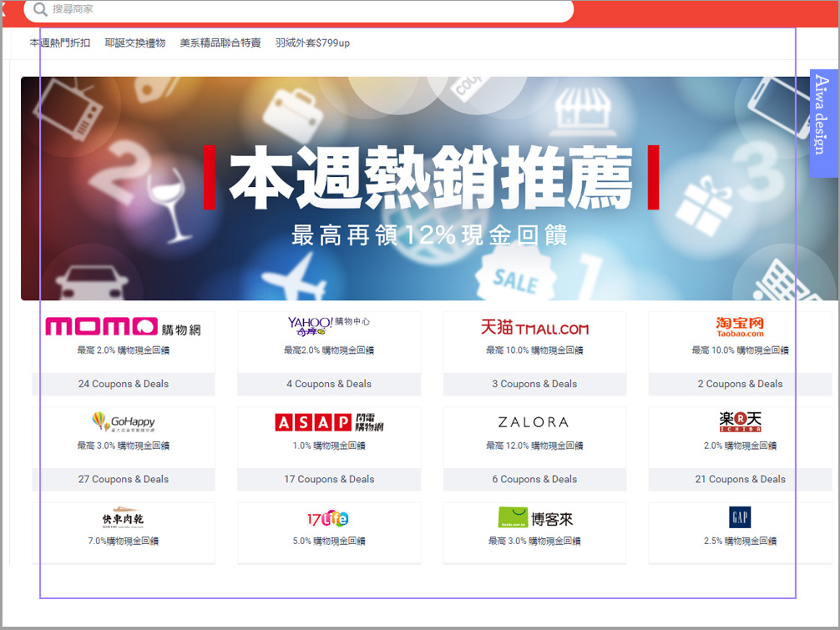Click 17Life's 5.0% 購物現金回饋 text
840x630 pixels.
[x=329, y=541]
